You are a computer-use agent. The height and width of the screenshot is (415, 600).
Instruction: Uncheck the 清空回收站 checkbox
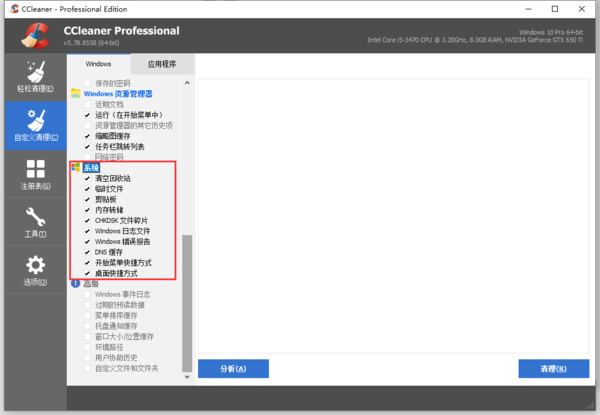[87, 178]
